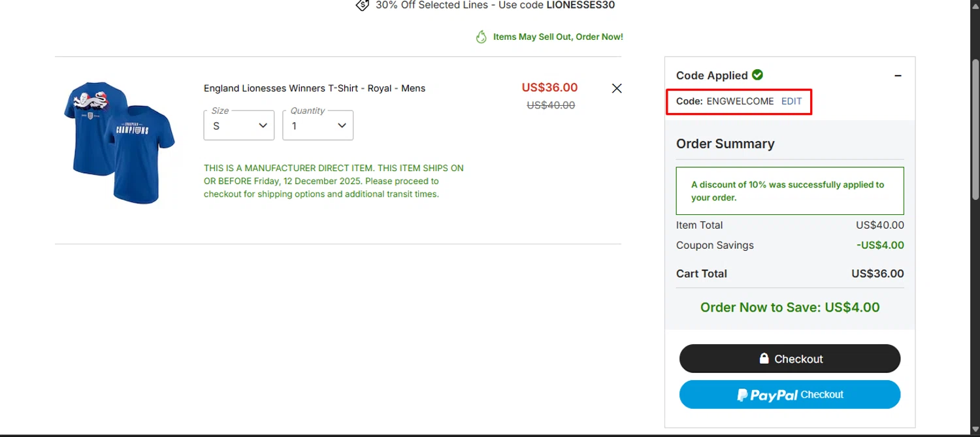Open the Size dropdown

pos(239,125)
